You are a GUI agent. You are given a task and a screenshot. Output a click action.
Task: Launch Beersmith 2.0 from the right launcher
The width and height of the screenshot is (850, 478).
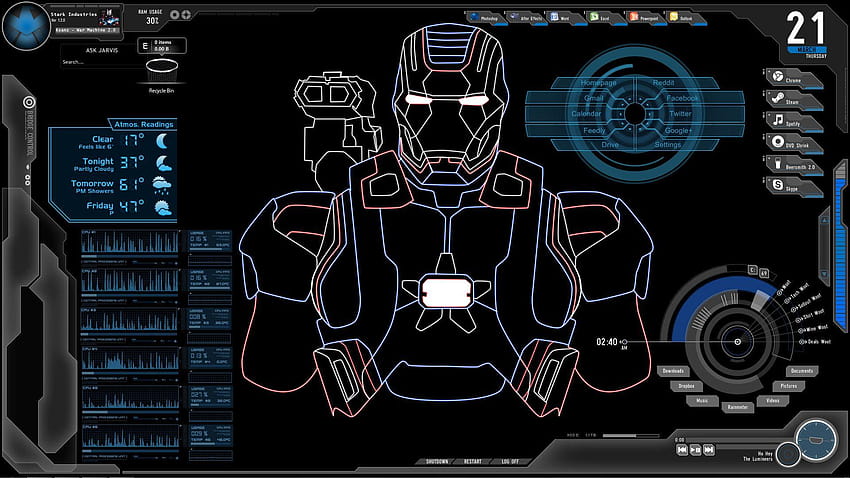793,165
